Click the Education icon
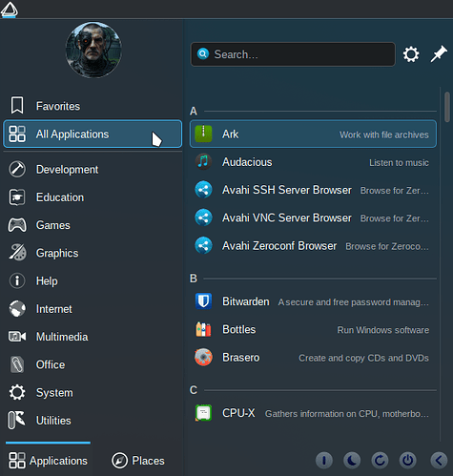The width and height of the screenshot is (453, 476). coord(17,197)
